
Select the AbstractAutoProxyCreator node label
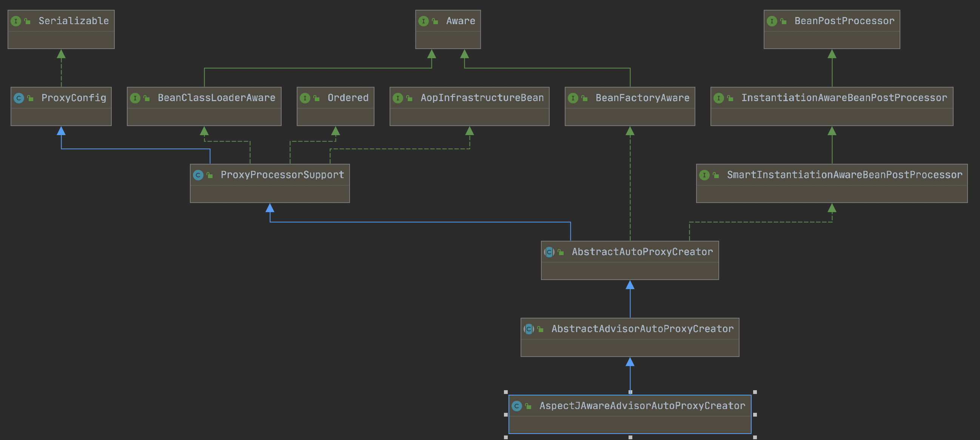tap(643, 252)
